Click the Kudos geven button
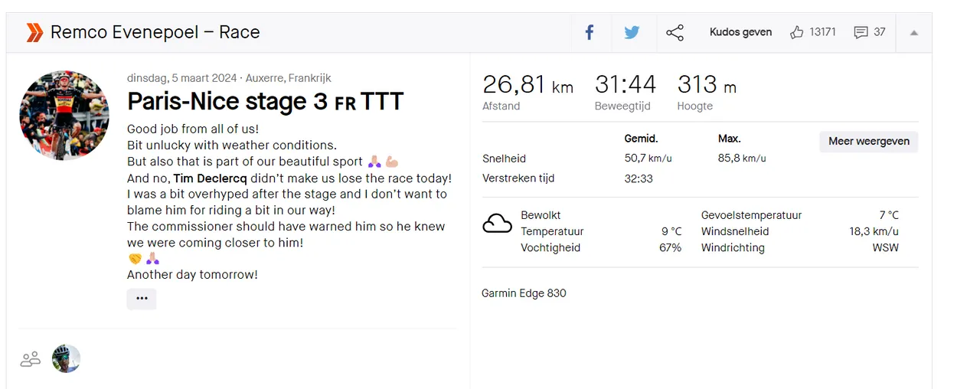Viewport: 980px width, 389px height. [x=740, y=32]
